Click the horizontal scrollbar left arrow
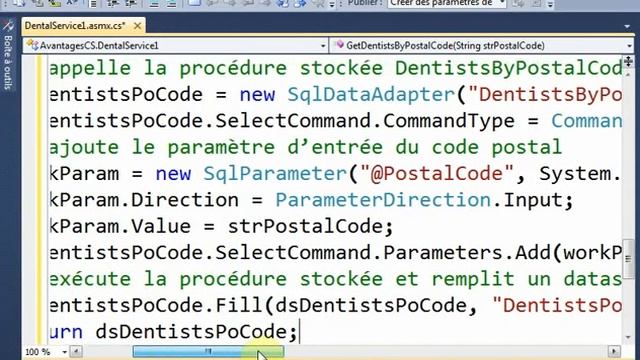640x360 pixels. tap(76, 351)
